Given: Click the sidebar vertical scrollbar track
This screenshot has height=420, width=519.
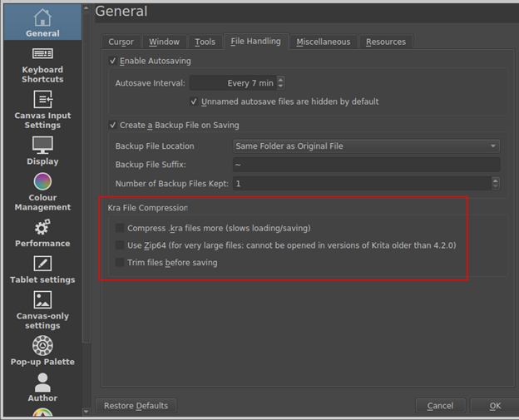Looking at the screenshot, I should click(86, 376).
